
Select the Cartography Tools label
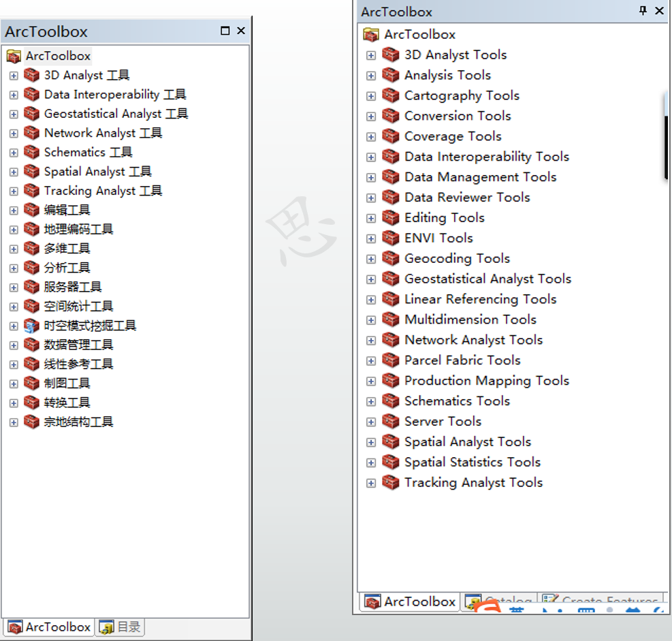pos(462,95)
